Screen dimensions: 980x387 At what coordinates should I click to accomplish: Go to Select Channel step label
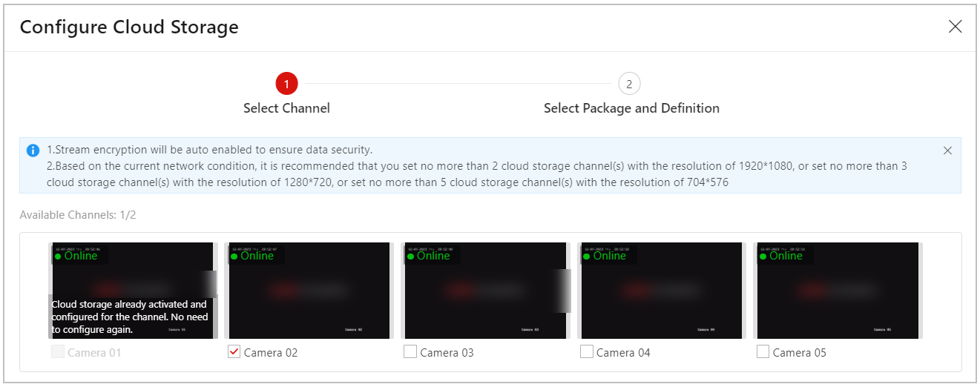(x=286, y=108)
